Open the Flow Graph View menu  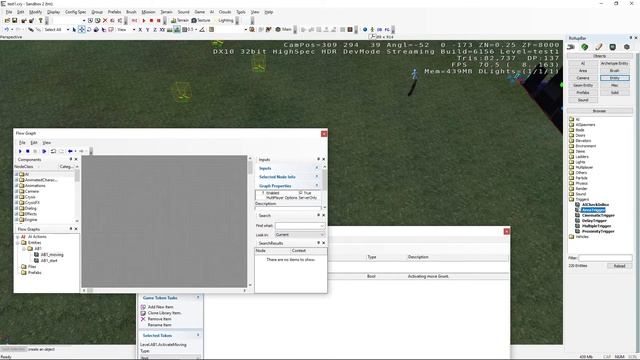coord(47,142)
